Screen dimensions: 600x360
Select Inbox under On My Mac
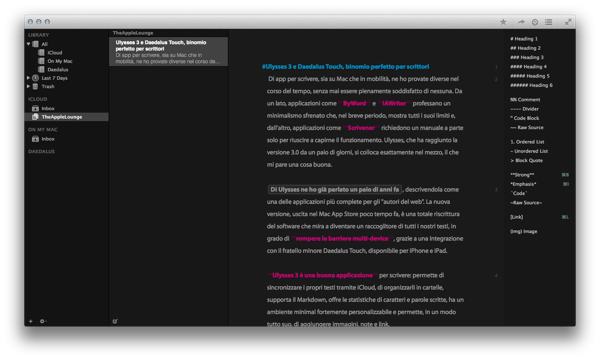(x=48, y=139)
